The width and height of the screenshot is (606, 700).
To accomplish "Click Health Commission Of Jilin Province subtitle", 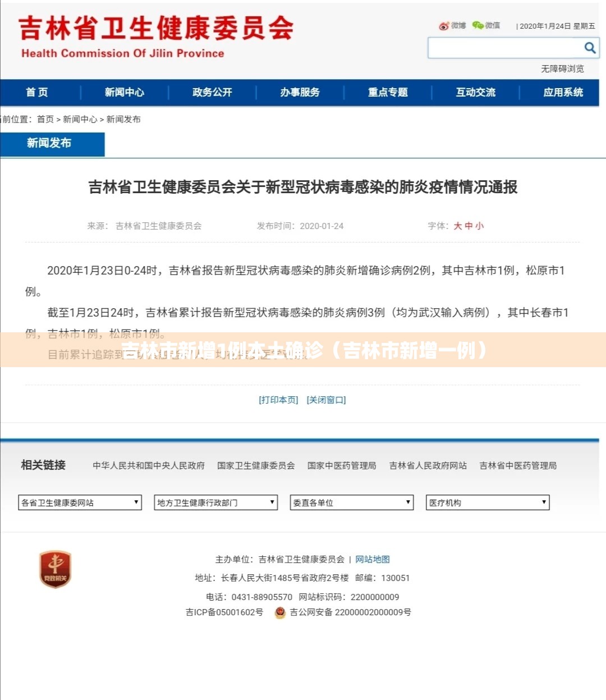I will pyautogui.click(x=123, y=53).
